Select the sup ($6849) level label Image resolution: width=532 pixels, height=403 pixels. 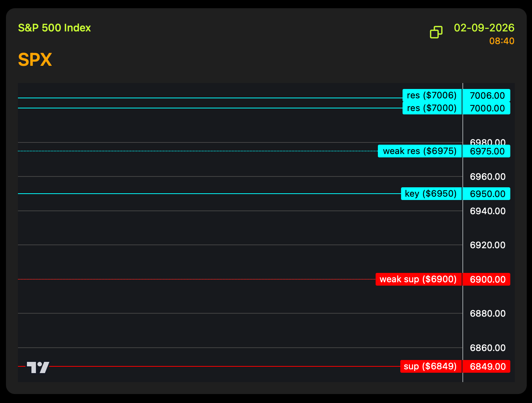click(431, 366)
